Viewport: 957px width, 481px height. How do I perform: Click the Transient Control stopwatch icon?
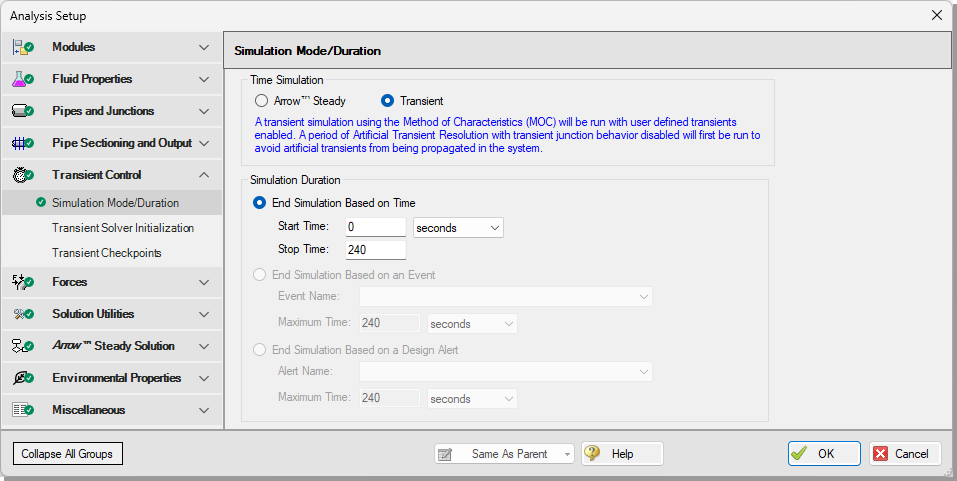(23, 175)
